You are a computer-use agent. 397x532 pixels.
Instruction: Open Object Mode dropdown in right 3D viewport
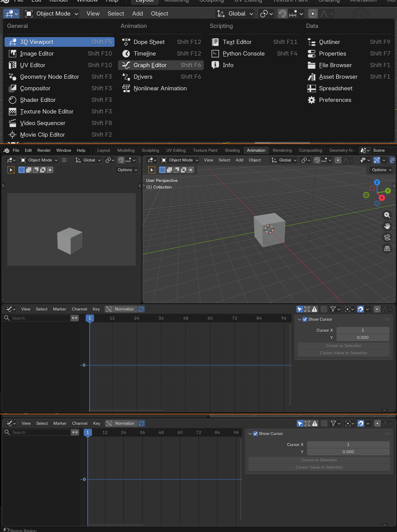pyautogui.click(x=180, y=160)
